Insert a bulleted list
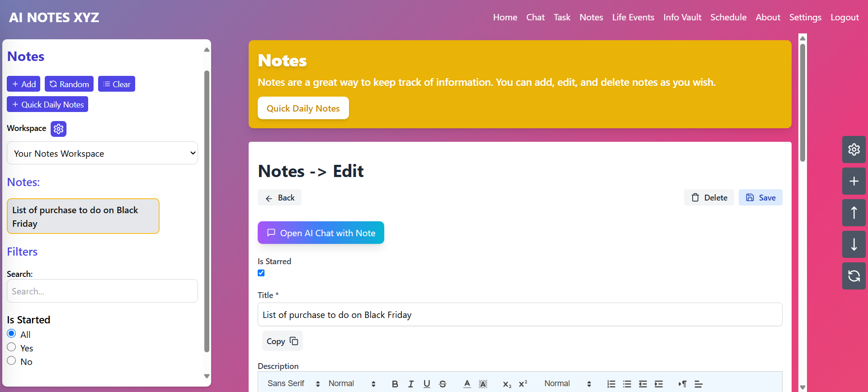The width and height of the screenshot is (868, 392). coord(627,384)
